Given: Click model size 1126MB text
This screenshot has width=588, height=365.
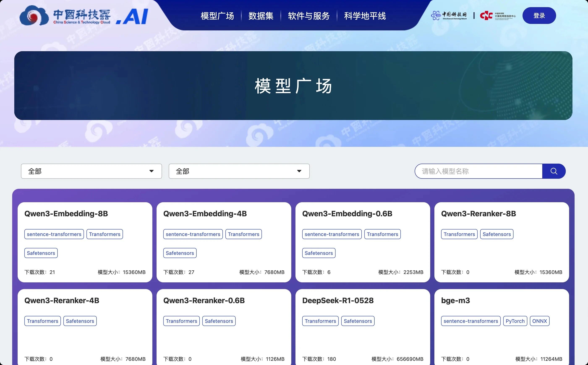Looking at the screenshot, I should coord(263,359).
